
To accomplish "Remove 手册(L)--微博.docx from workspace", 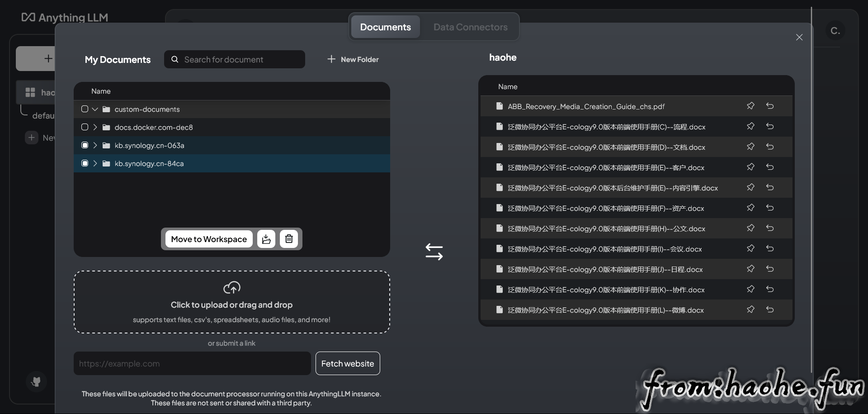I will pyautogui.click(x=770, y=309).
